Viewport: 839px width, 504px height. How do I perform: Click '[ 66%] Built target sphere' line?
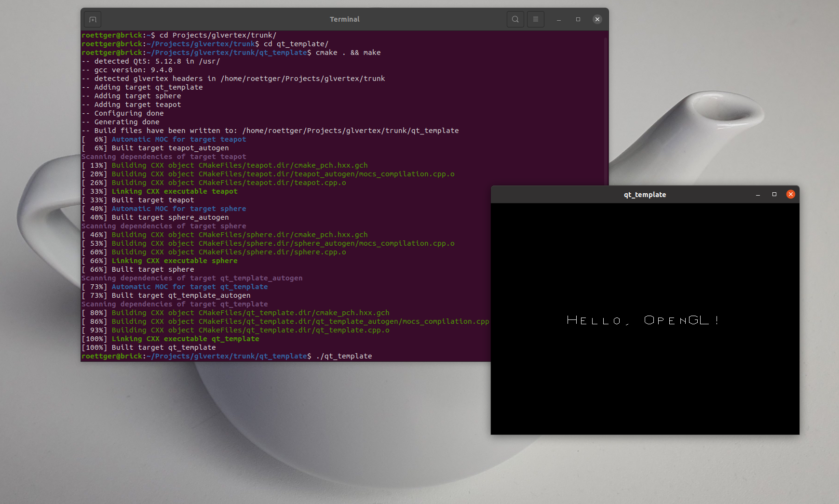[138, 269]
